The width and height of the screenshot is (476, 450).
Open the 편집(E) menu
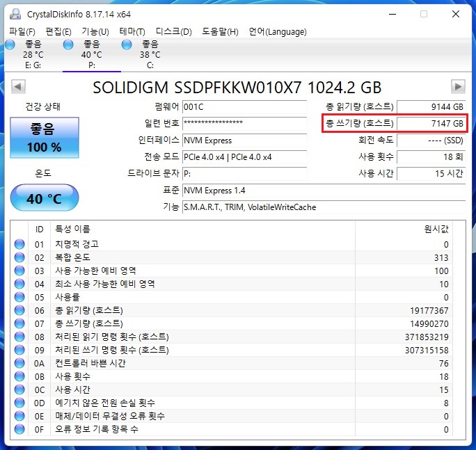pyautogui.click(x=58, y=31)
